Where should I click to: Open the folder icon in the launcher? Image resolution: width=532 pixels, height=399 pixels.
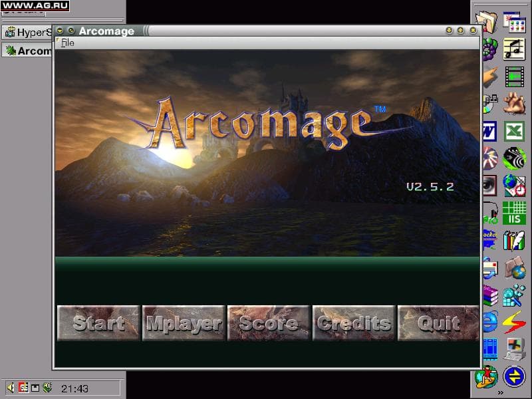(487, 22)
